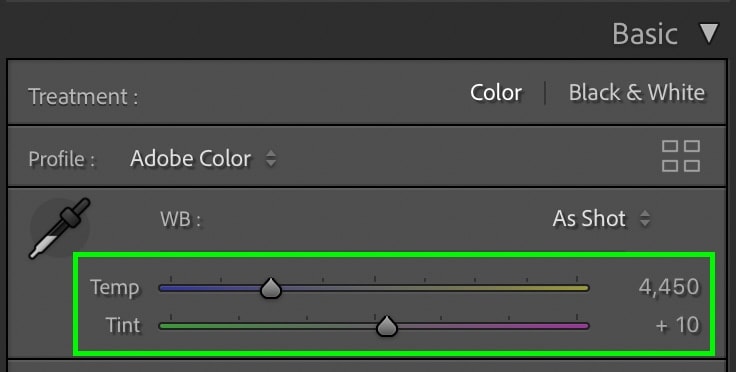This screenshot has height=372, width=736.
Task: Click the Temp slider handle
Action: (x=271, y=288)
